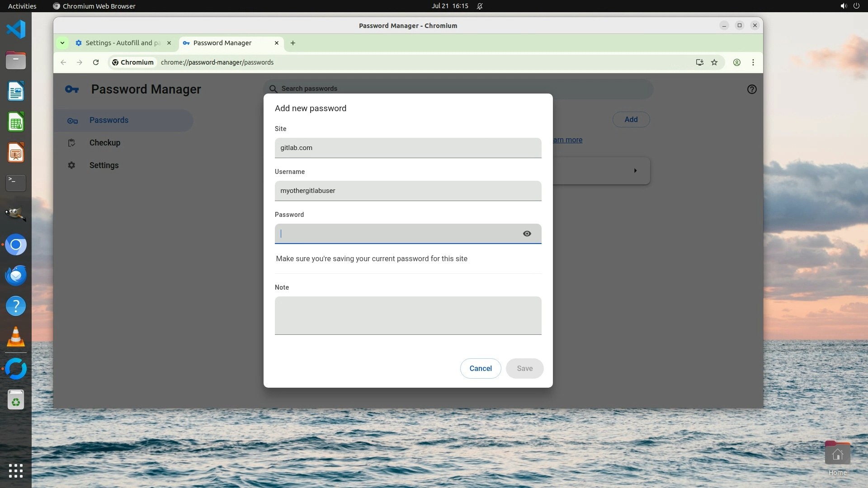This screenshot has width=868, height=488.
Task: Close the Password Manager tab
Action: 277,43
